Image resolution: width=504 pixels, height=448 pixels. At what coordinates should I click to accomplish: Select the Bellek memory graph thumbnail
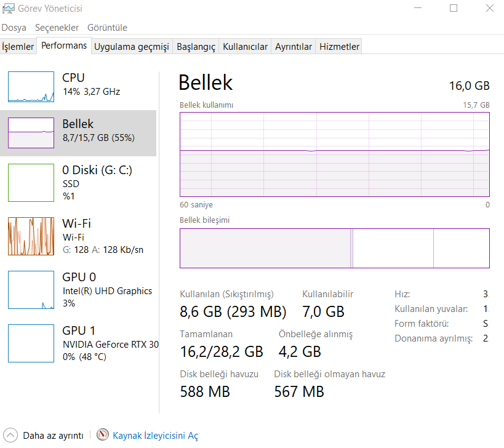[31, 133]
